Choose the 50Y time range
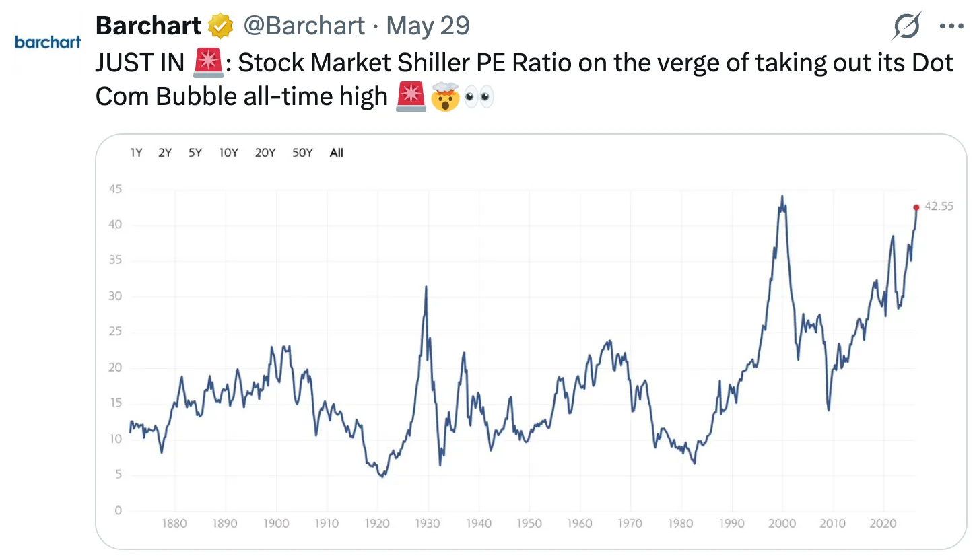The image size is (975, 560). [302, 153]
